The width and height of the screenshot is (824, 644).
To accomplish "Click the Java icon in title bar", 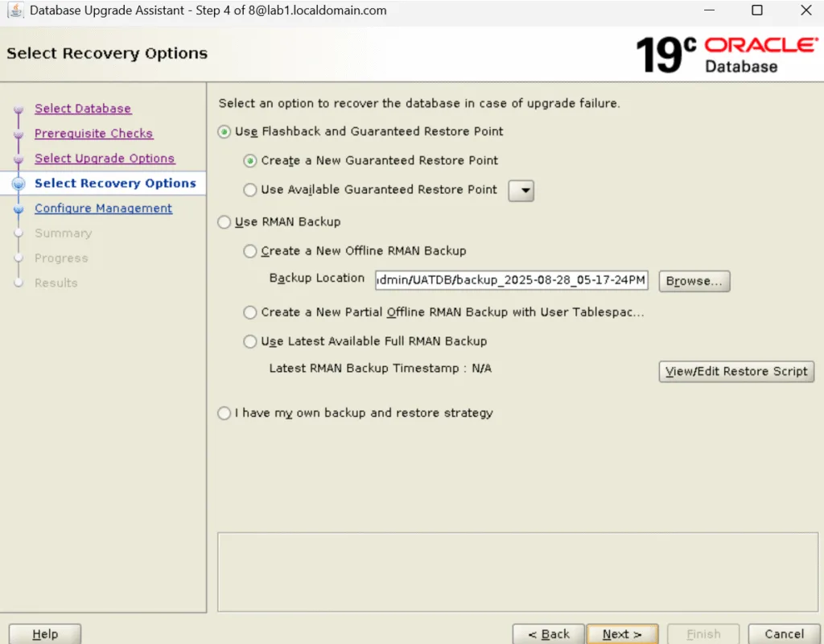I will [15, 11].
